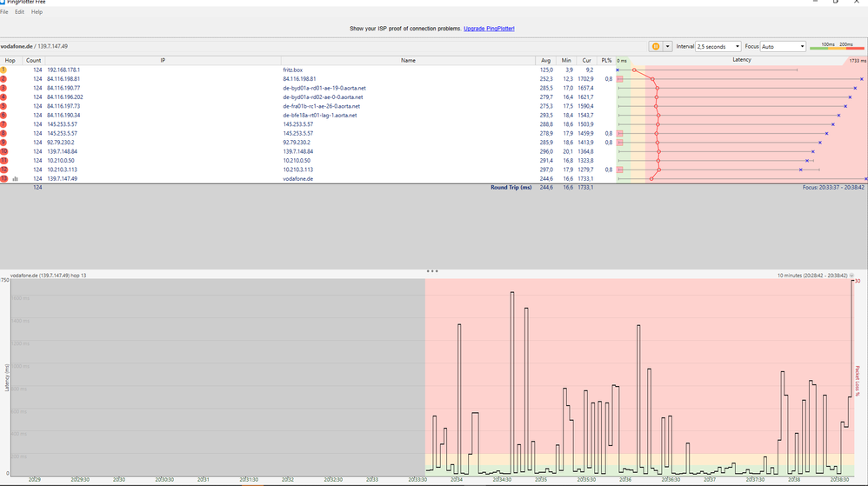Screen dimensions: 868x486
Task: Open the dropdown arrow beside the pause button
Action: coord(667,46)
